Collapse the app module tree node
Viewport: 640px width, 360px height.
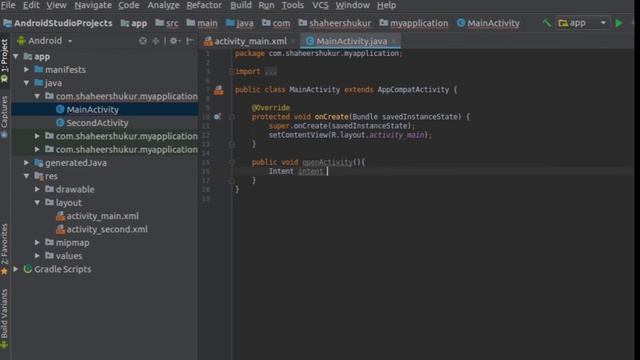[16, 56]
